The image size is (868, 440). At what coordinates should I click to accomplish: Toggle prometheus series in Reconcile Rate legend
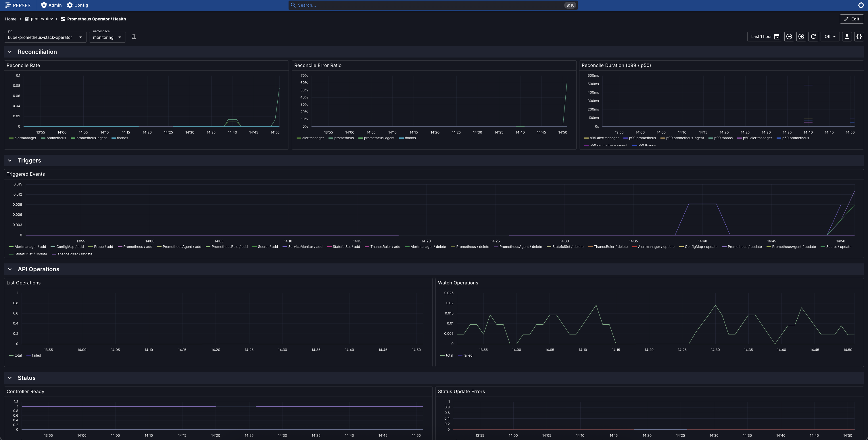click(x=53, y=138)
